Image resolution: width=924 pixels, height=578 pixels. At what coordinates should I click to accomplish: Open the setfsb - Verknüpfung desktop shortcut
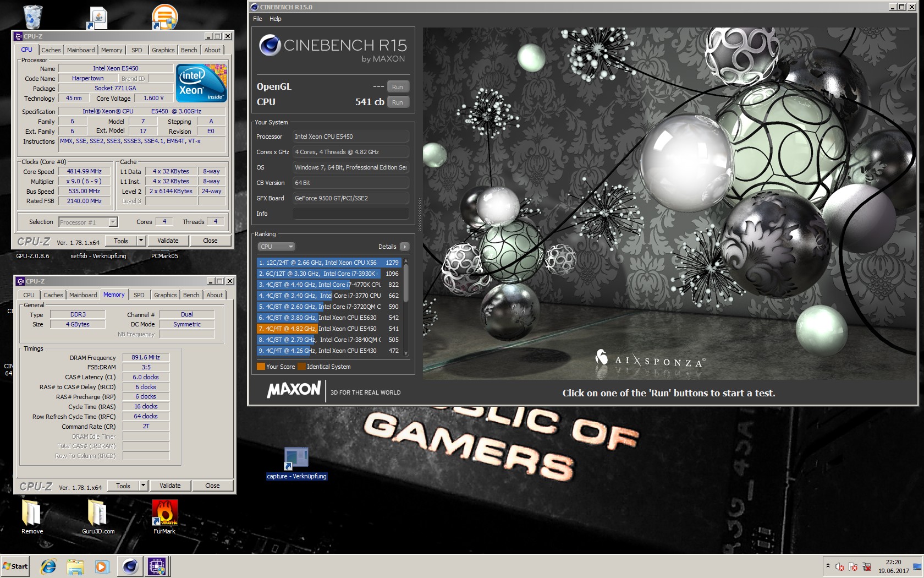pos(98,256)
